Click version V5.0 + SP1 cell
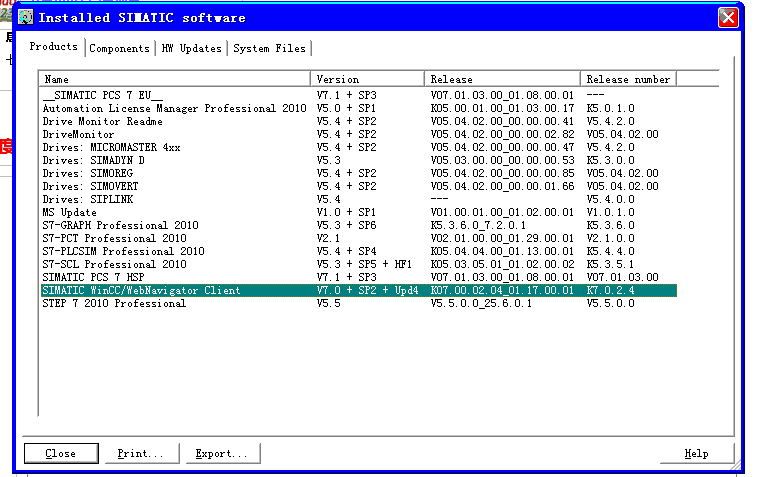This screenshot has width=762, height=477. coord(346,108)
